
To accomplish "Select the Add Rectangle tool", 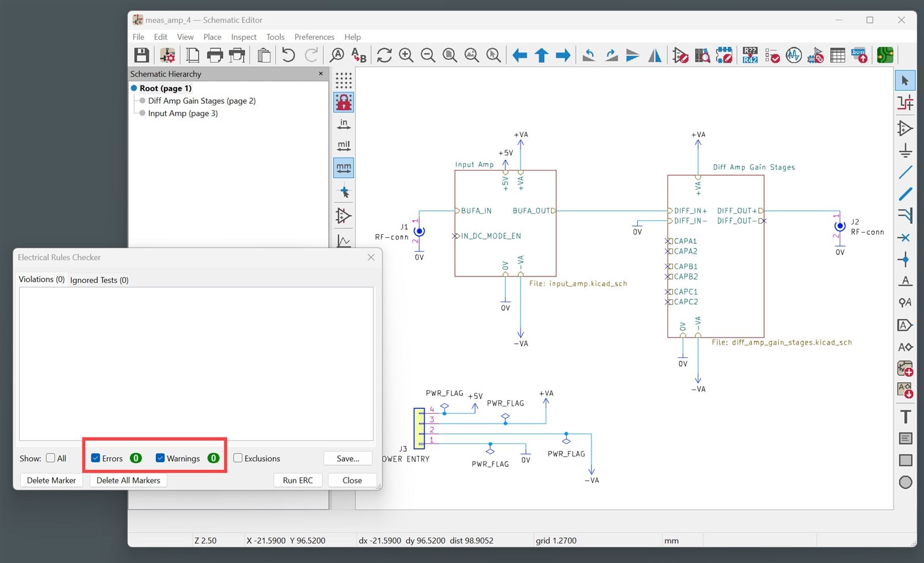I will (x=905, y=460).
